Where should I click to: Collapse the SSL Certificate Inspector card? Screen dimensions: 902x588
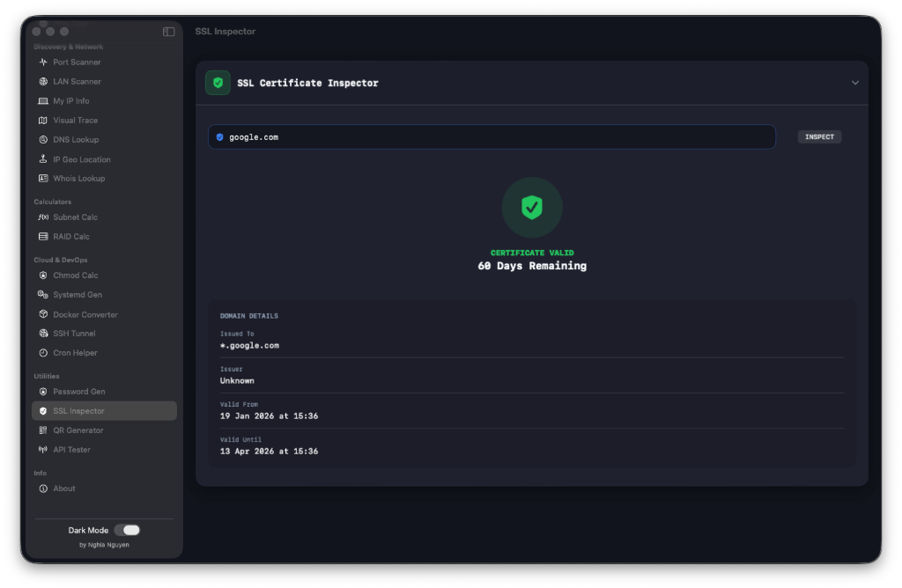[x=854, y=82]
